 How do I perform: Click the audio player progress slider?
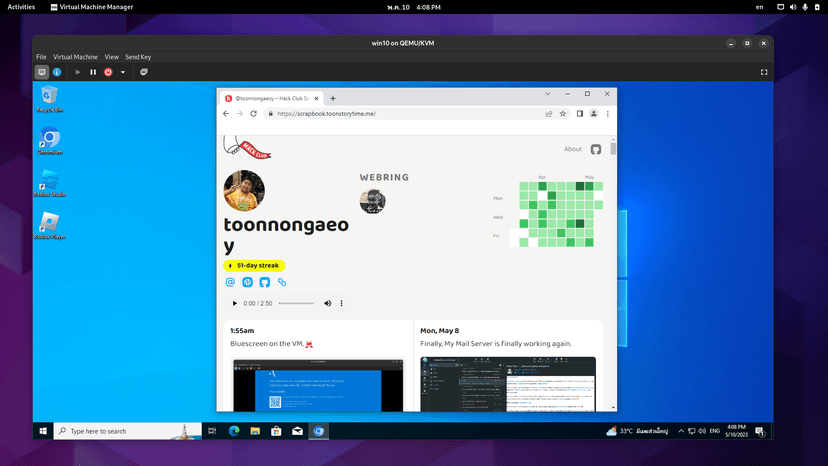pos(296,303)
